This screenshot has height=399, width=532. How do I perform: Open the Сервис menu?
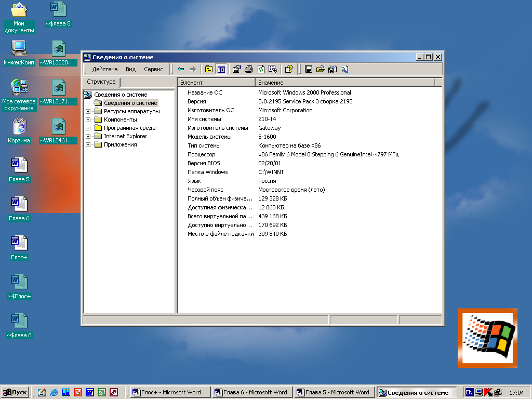coord(153,69)
